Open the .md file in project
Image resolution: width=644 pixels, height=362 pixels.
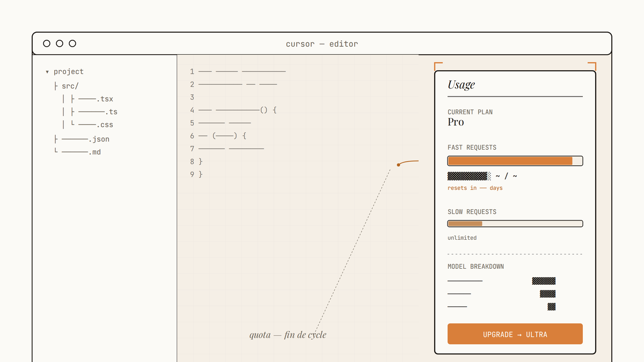tap(81, 152)
